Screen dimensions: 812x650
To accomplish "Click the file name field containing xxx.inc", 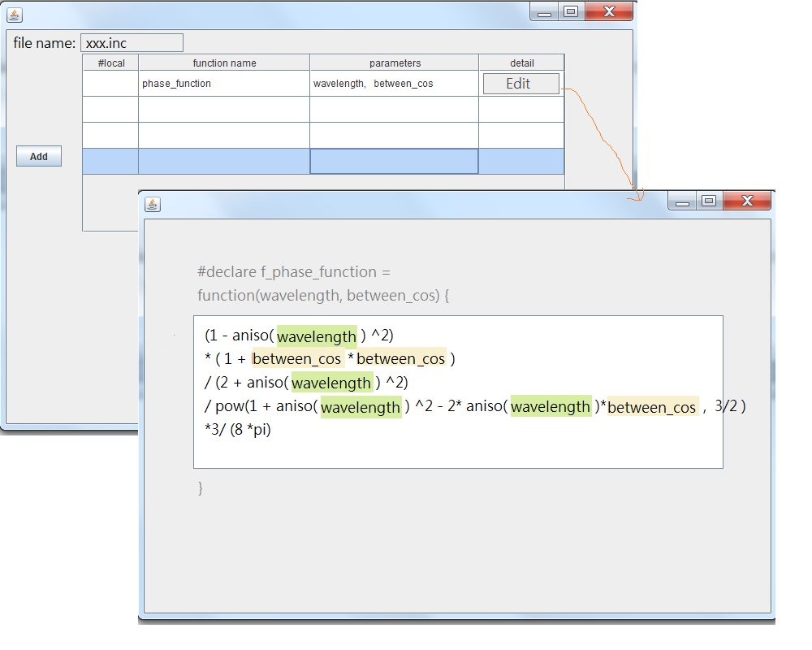I will [x=132, y=43].
